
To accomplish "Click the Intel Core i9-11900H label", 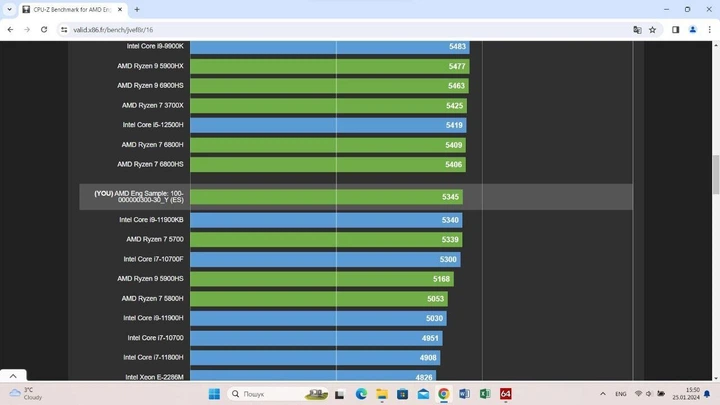I will point(153,318).
